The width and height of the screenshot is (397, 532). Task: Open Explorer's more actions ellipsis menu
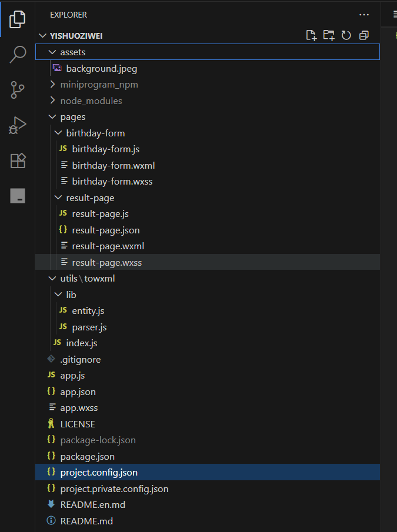pos(365,15)
